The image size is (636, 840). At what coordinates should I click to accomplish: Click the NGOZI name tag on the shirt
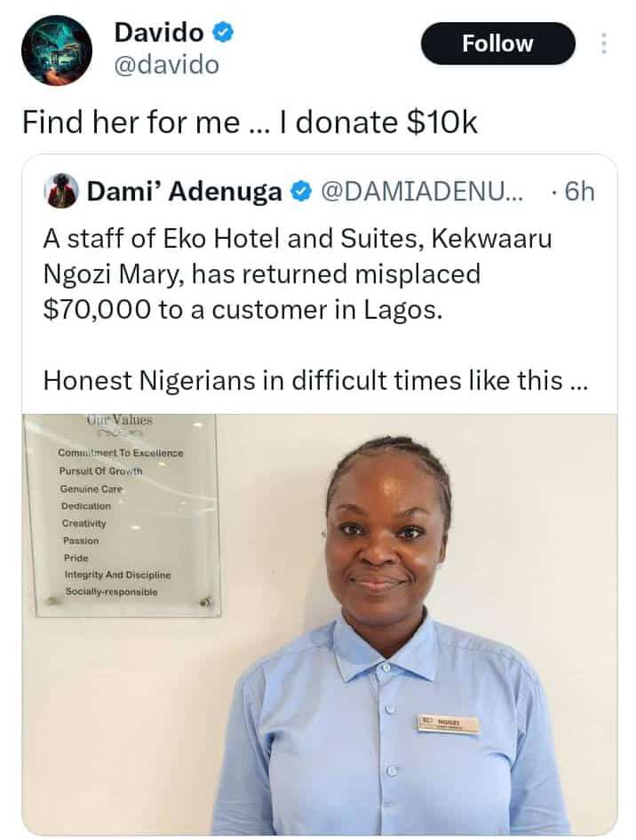point(449,725)
